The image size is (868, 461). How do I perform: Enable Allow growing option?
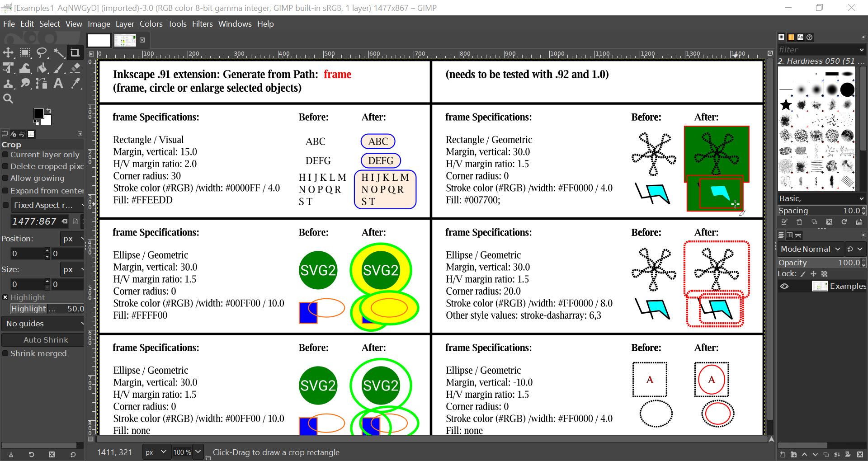pyautogui.click(x=5, y=178)
